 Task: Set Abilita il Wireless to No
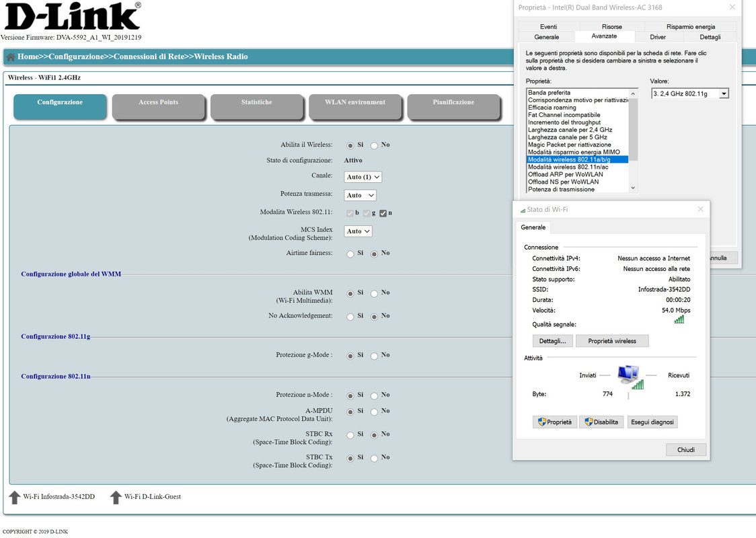(374, 145)
